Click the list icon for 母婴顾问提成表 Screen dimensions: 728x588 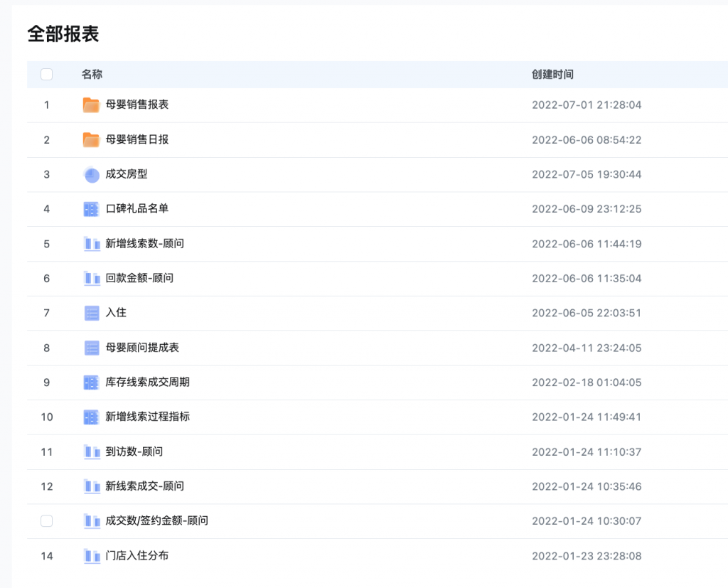91,348
